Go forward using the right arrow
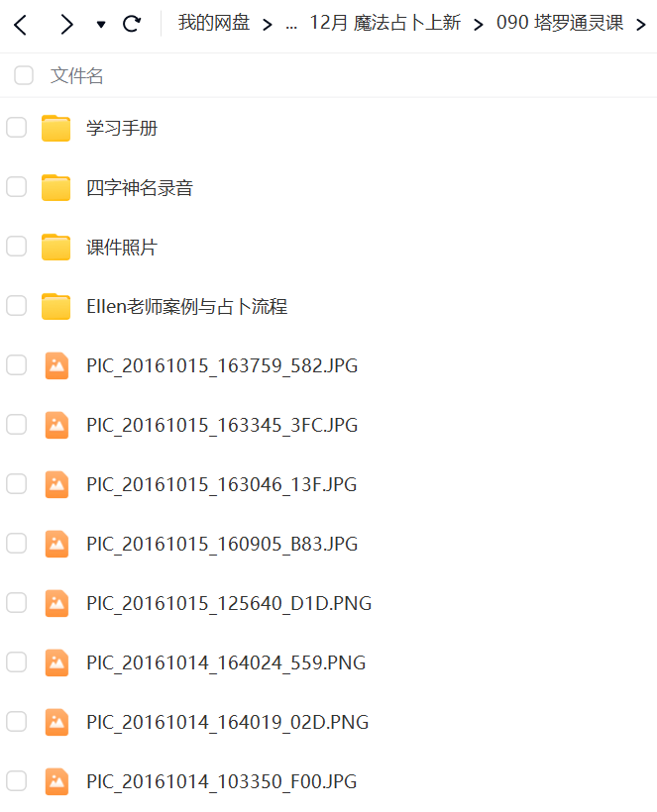 66,25
